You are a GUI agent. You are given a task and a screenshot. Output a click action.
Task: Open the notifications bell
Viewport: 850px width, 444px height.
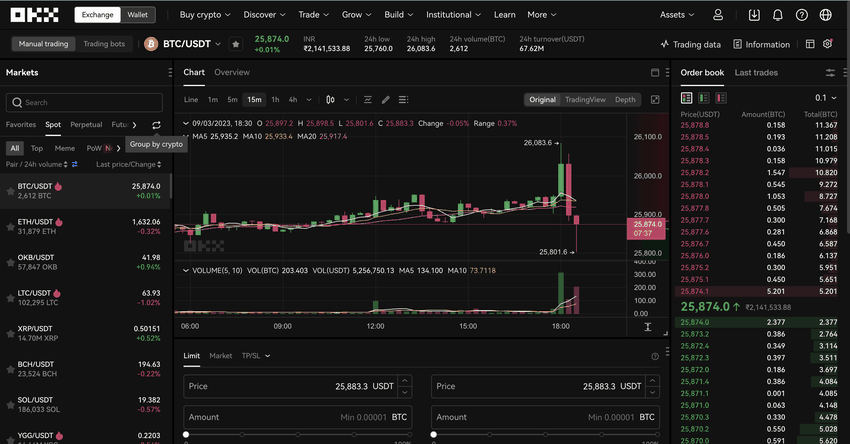pos(777,15)
